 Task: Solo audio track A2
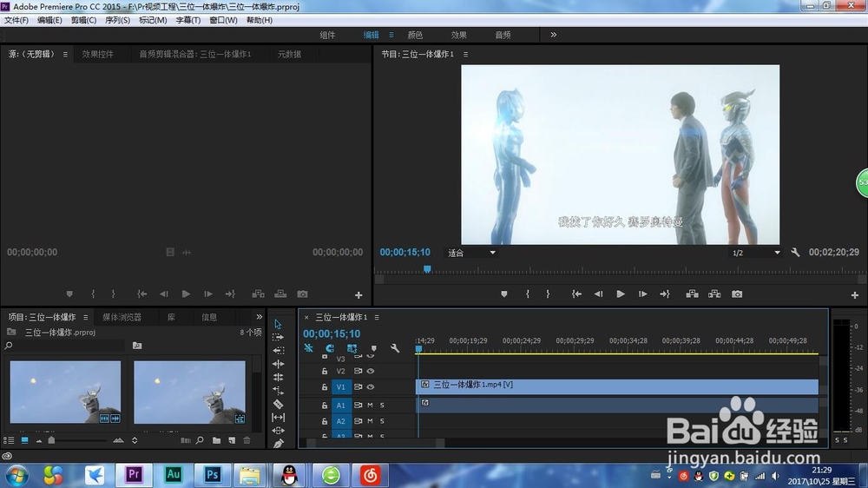tap(382, 421)
